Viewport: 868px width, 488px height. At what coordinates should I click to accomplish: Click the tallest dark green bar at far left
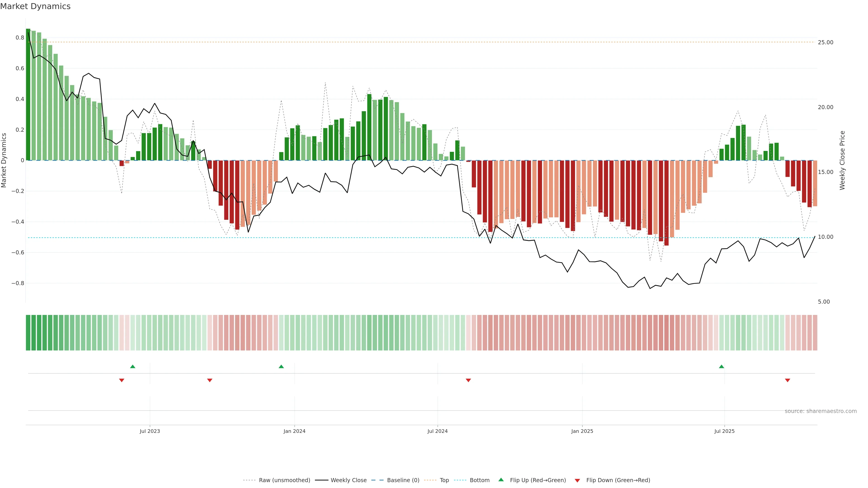tap(28, 94)
